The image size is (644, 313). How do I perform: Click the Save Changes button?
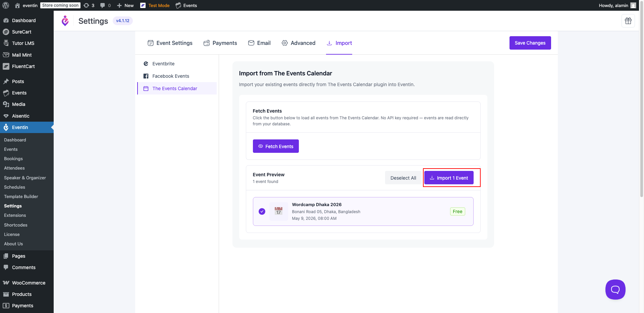tap(530, 43)
